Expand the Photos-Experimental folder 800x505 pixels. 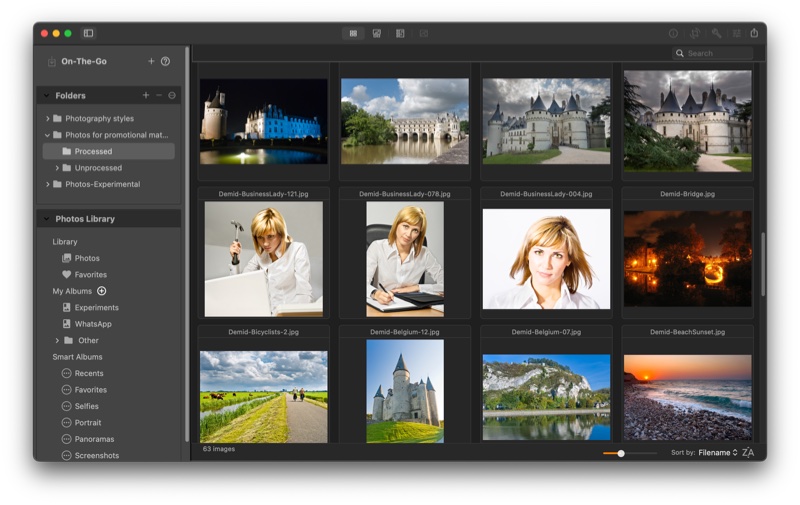click(x=47, y=184)
